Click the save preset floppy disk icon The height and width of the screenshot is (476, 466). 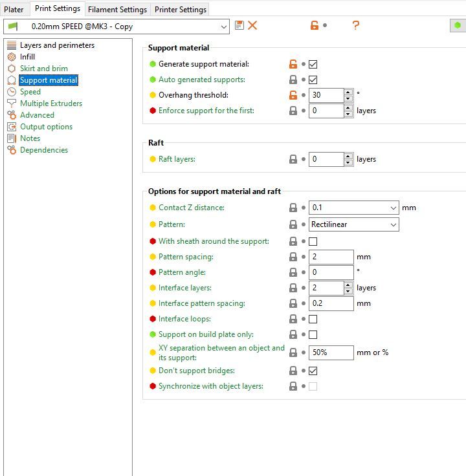point(239,25)
